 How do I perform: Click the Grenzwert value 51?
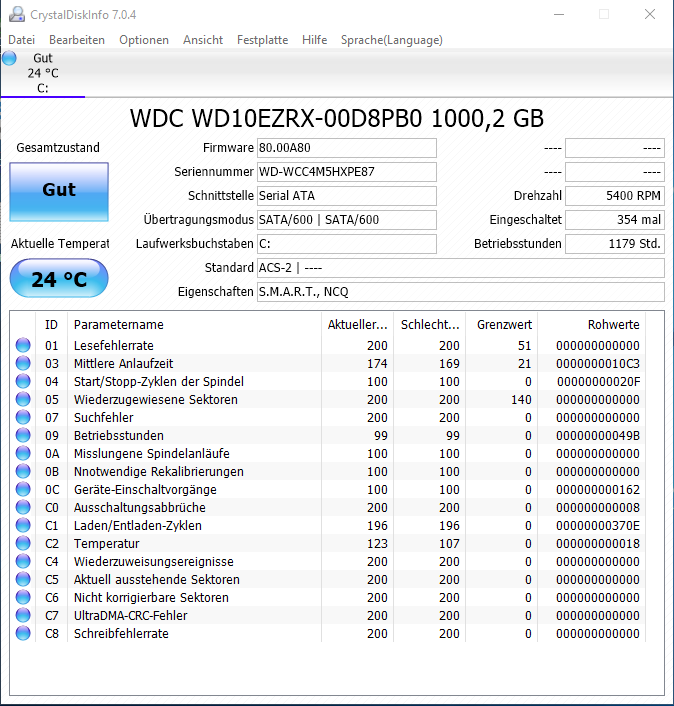[x=524, y=345]
